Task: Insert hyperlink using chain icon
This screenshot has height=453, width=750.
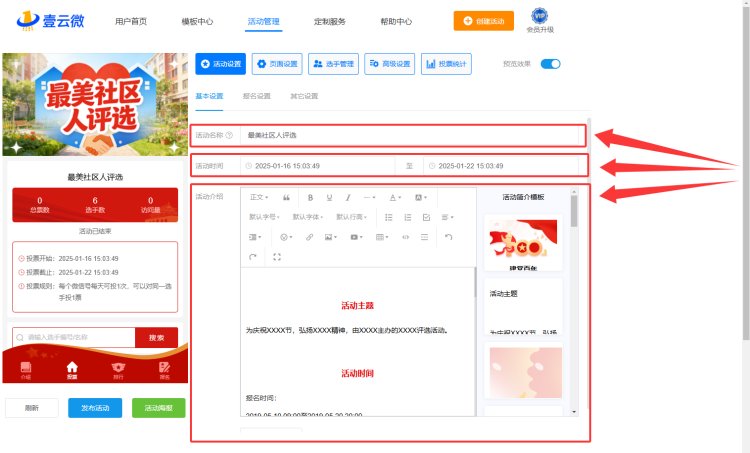Action: click(x=309, y=237)
